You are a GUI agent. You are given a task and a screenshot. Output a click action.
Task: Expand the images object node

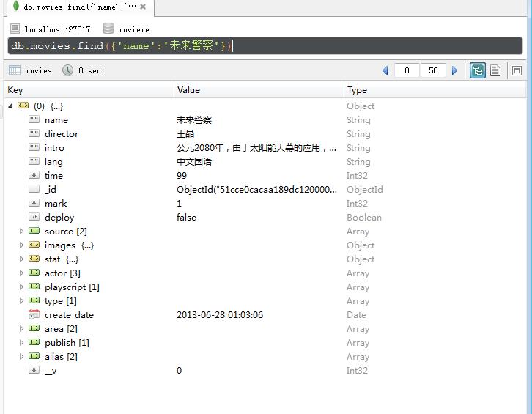22,245
